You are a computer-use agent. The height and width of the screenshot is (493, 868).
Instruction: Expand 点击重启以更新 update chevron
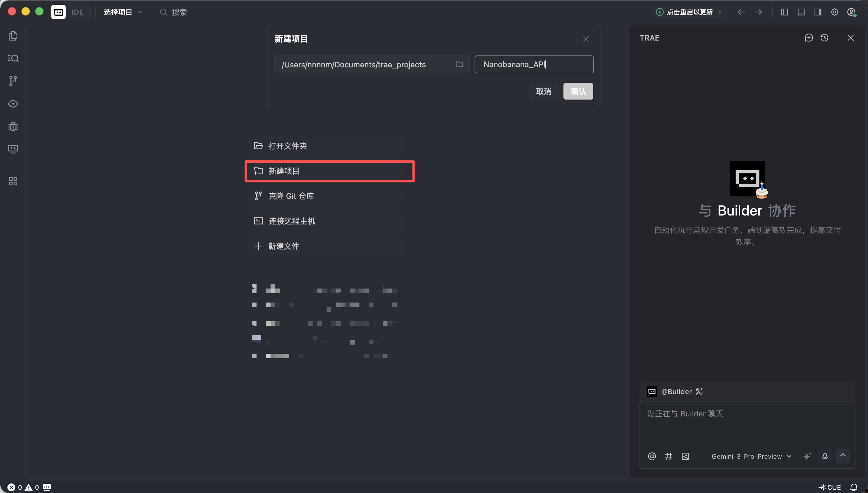(719, 12)
